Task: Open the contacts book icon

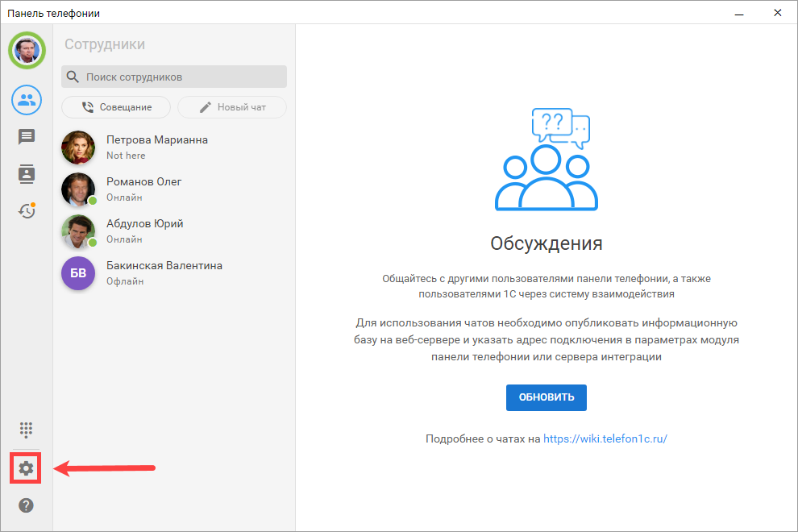Action: click(x=27, y=173)
